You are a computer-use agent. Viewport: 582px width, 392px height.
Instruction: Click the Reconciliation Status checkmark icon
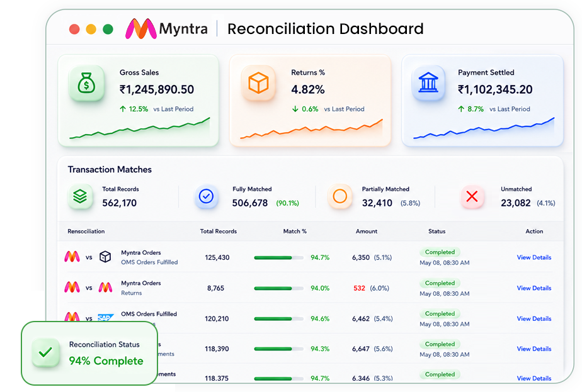pyautogui.click(x=45, y=352)
